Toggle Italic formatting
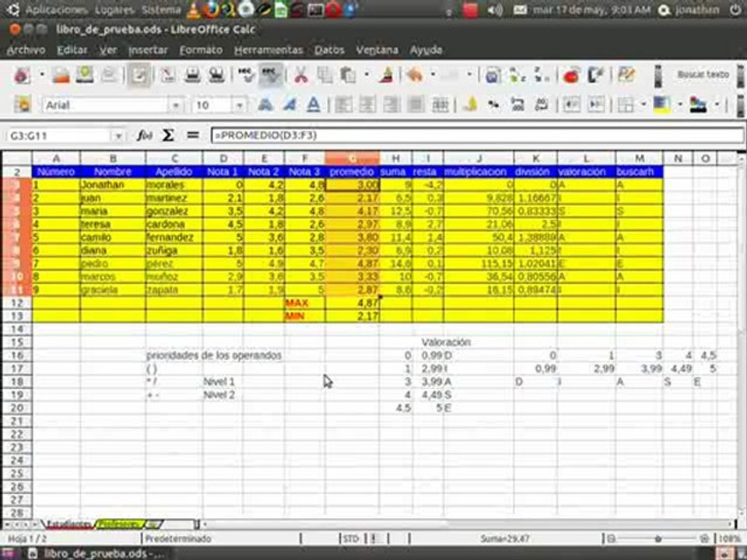The image size is (747, 560). 289,104
